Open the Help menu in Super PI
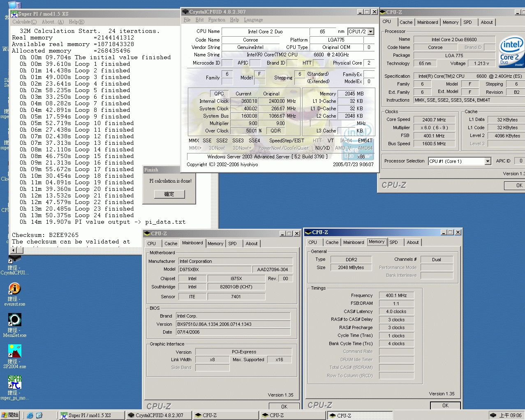This screenshot has height=420, width=525. tap(76, 22)
